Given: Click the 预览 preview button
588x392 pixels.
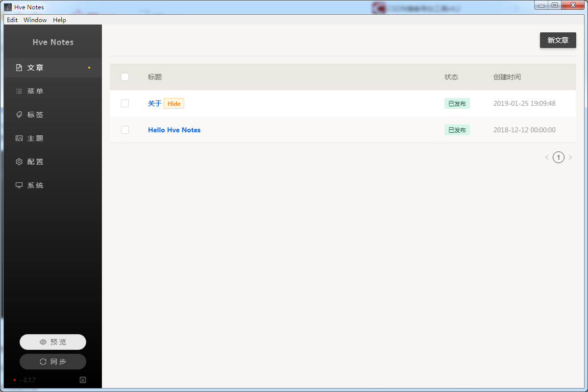Looking at the screenshot, I should coord(53,342).
